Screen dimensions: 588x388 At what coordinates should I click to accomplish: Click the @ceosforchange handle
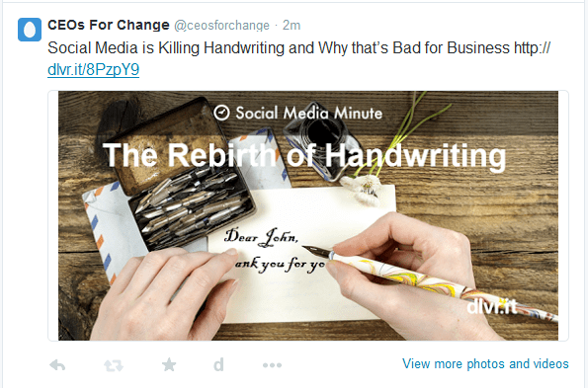(x=221, y=26)
